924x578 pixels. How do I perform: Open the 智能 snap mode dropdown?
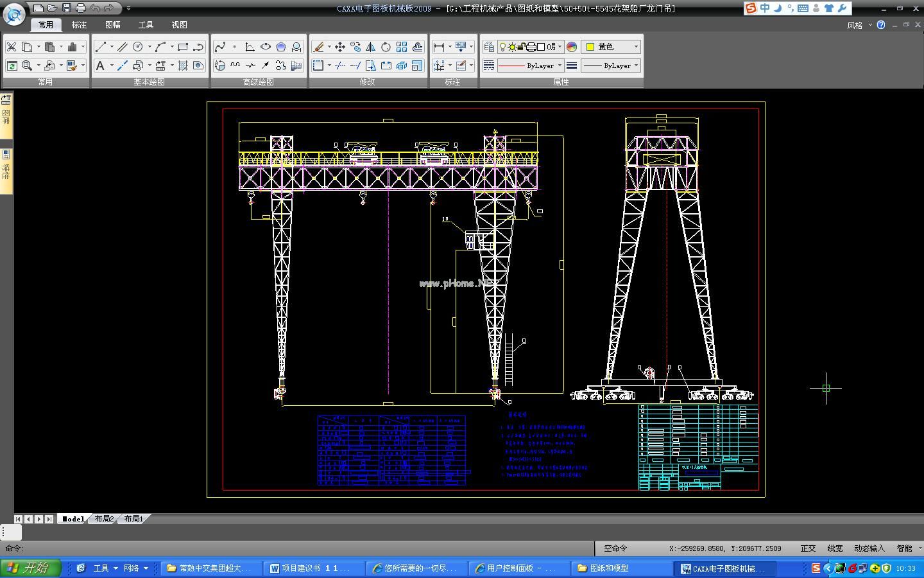[x=921, y=548]
